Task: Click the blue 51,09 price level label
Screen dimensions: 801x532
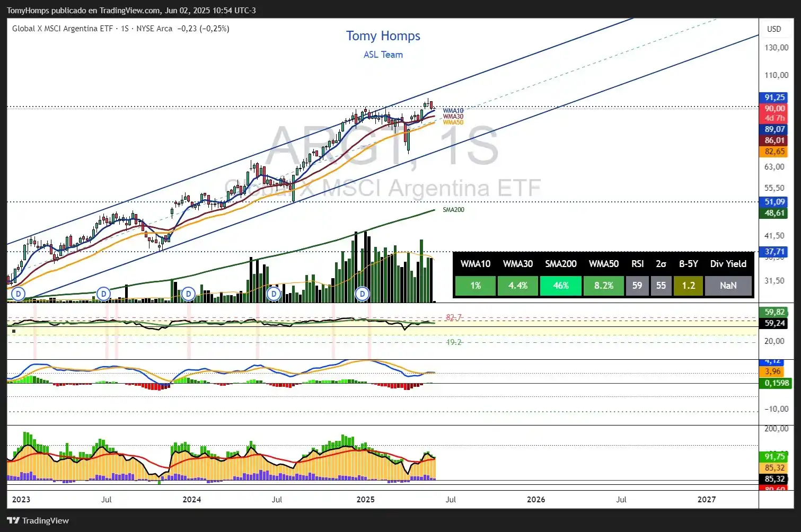Action: [x=774, y=202]
